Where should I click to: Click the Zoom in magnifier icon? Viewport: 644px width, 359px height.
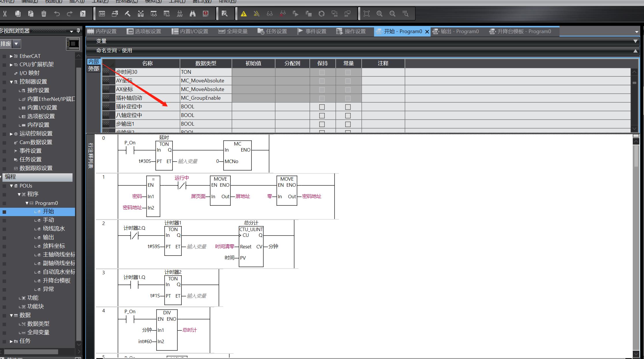click(380, 14)
